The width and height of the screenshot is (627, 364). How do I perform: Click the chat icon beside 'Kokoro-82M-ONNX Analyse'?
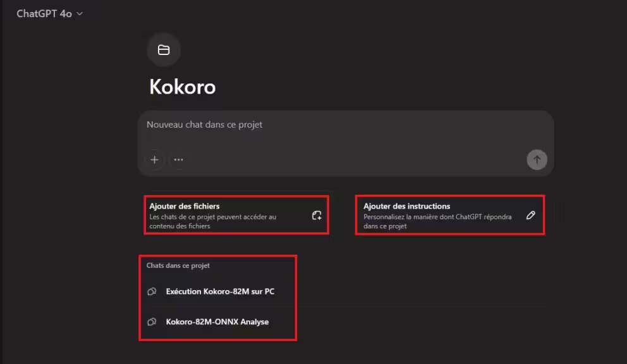pyautogui.click(x=152, y=322)
